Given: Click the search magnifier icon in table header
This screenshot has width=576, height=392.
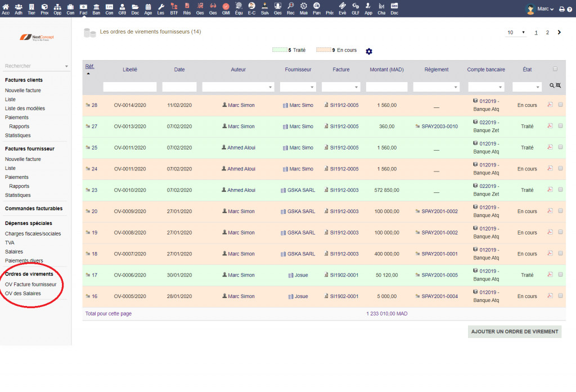Looking at the screenshot, I should click(552, 86).
